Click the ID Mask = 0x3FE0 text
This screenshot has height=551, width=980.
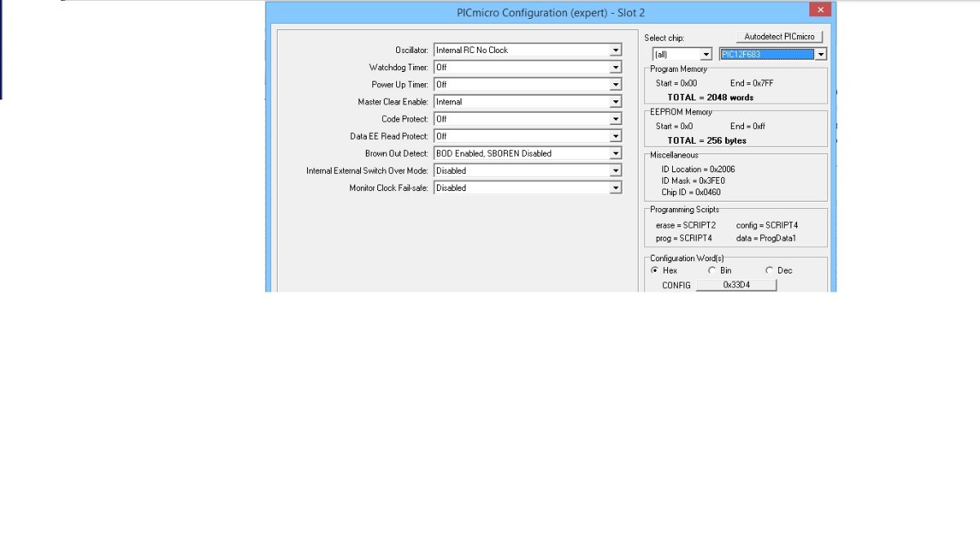point(693,180)
